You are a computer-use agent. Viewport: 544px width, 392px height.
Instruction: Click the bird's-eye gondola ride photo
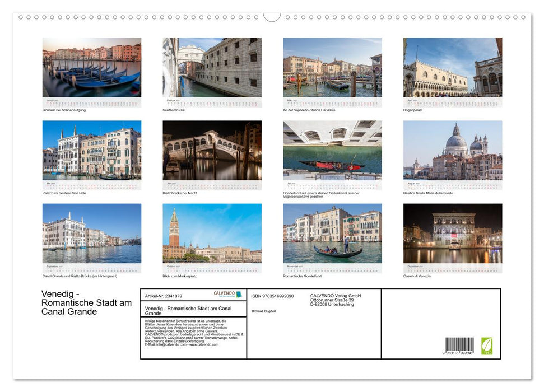pyautogui.click(x=332, y=150)
